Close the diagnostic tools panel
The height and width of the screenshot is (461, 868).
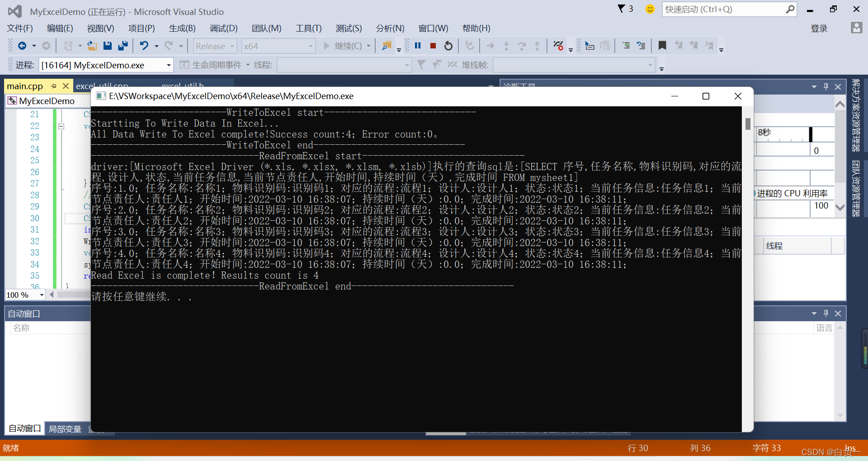tap(838, 86)
